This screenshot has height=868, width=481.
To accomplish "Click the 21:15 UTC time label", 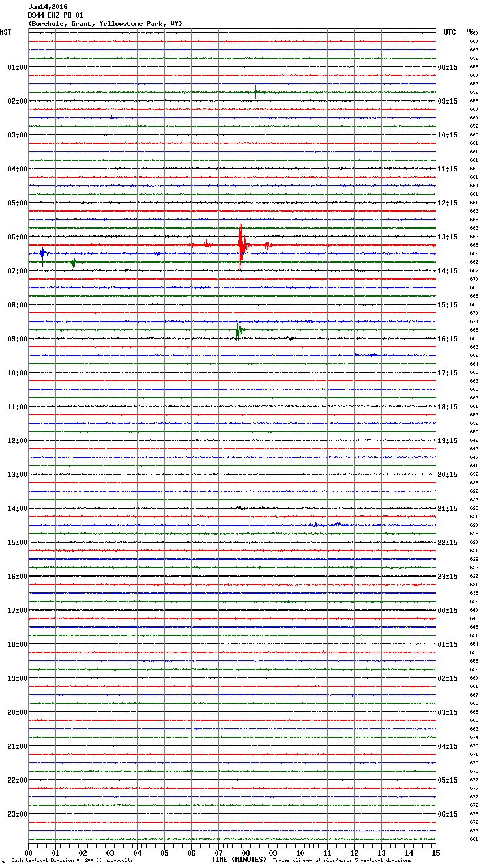I will 448,509.
